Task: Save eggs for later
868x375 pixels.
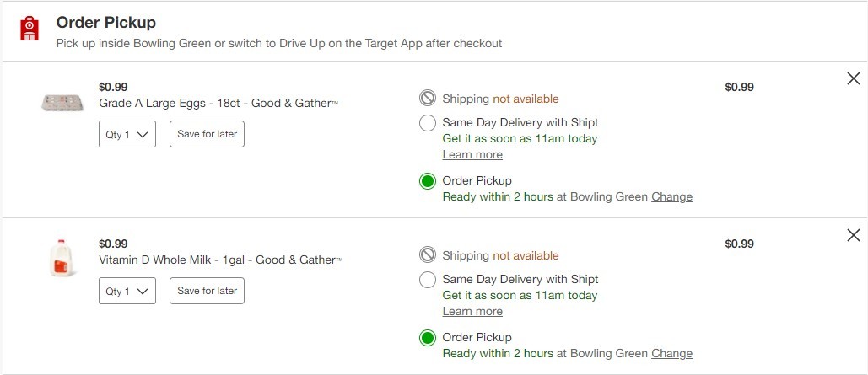Action: pos(207,134)
